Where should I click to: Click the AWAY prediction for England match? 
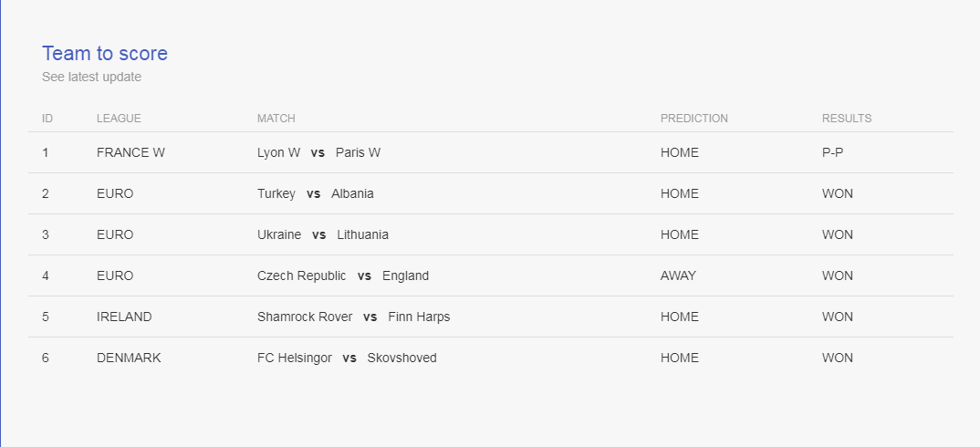click(x=678, y=275)
